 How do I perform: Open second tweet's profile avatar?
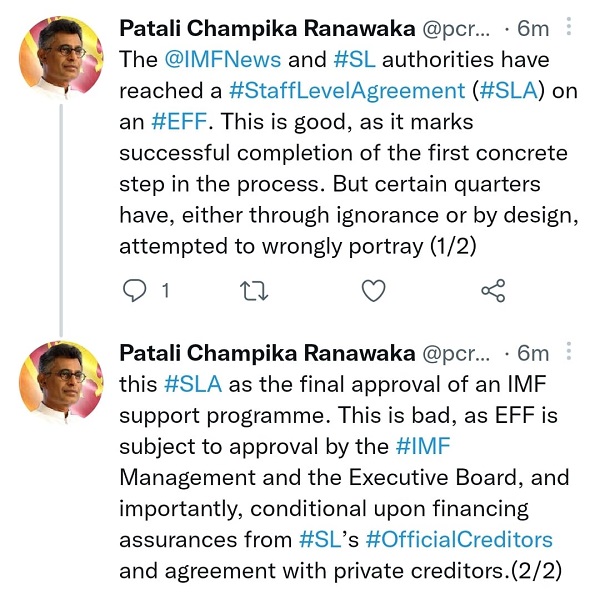61,382
